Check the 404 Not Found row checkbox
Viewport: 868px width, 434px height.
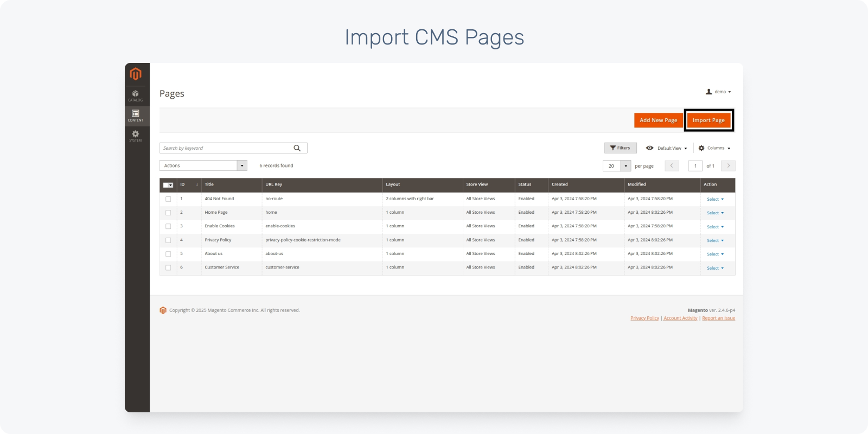(x=168, y=199)
